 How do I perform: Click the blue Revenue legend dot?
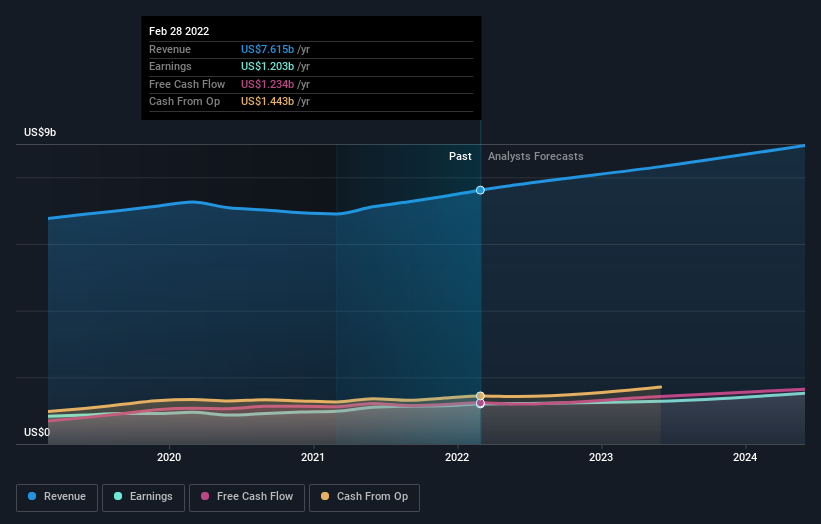pyautogui.click(x=32, y=496)
